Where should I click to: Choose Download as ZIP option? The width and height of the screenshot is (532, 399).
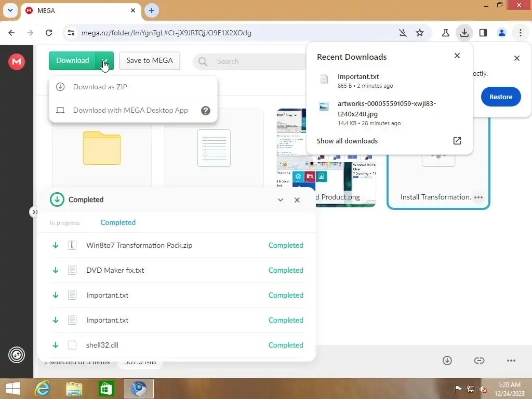tap(133, 87)
